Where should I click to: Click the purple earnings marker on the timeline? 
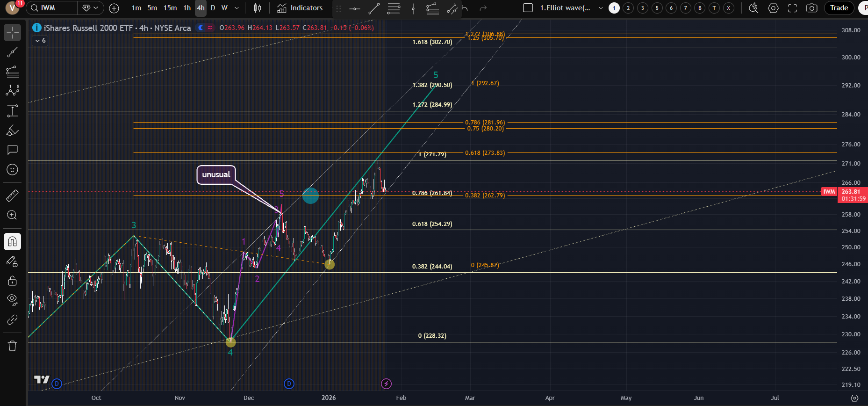(x=386, y=384)
